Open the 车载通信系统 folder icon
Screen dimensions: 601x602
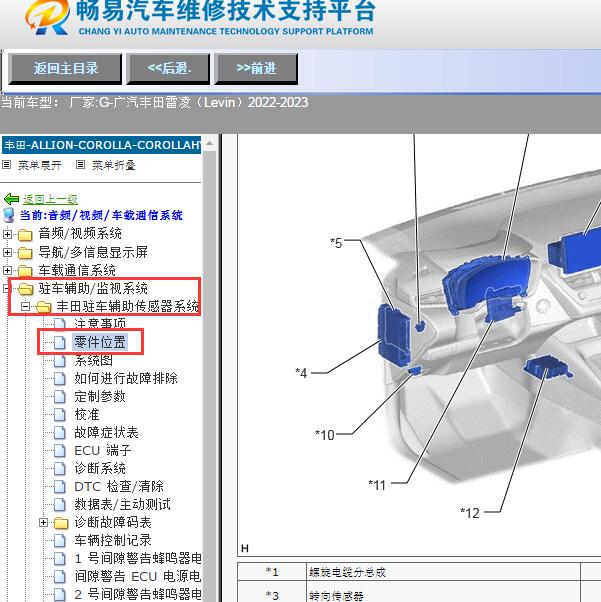coord(25,270)
